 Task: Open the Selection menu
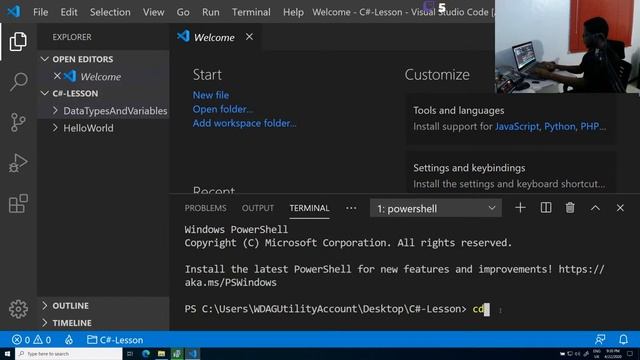tap(110, 12)
